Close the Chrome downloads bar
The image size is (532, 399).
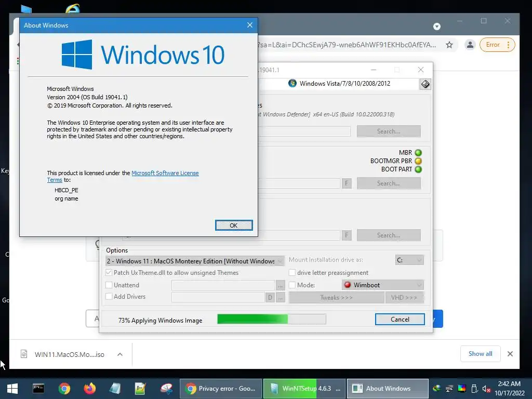point(510,354)
